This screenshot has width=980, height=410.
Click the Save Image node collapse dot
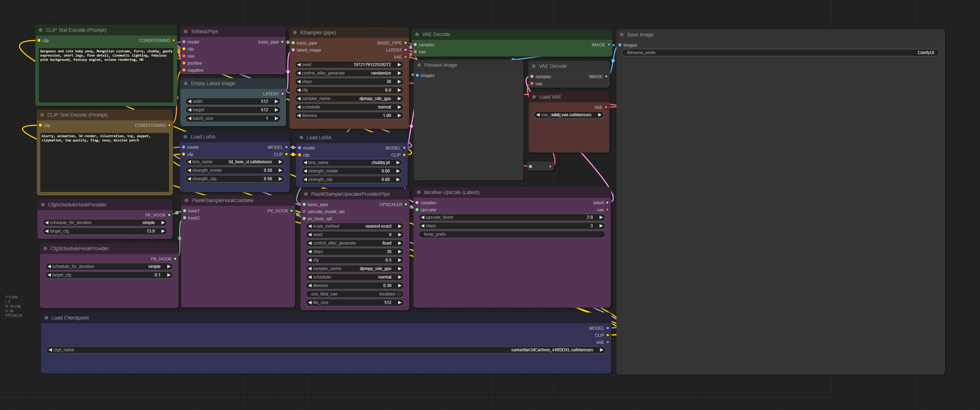pos(622,35)
